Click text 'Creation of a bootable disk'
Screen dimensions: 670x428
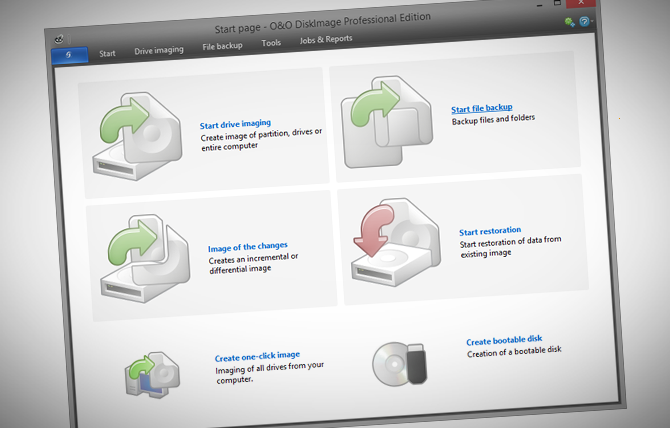[514, 352]
